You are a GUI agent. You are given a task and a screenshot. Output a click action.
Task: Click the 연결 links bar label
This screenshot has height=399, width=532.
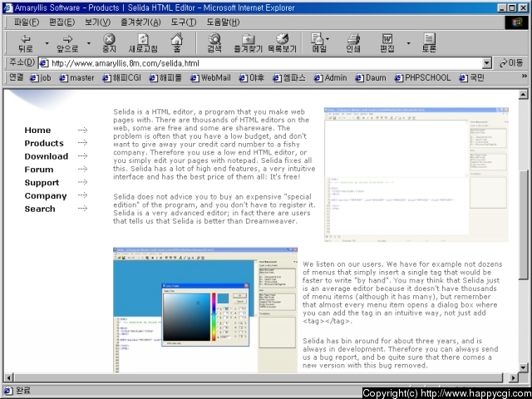[17, 77]
